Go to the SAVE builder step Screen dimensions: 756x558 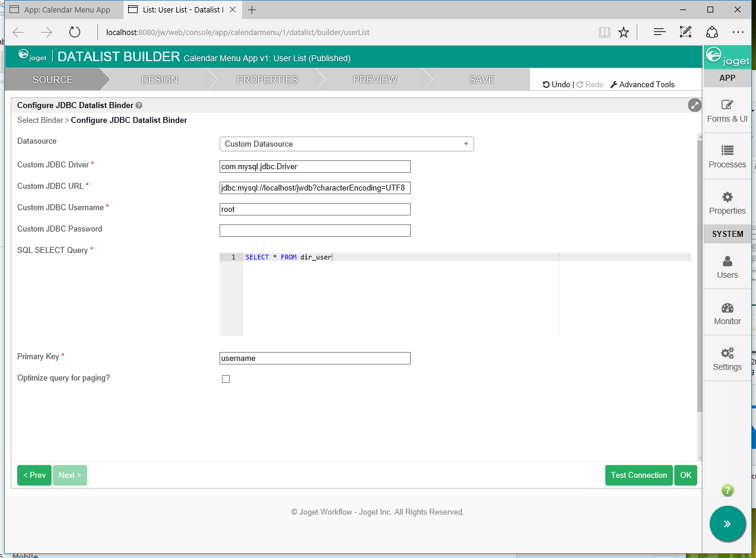point(481,80)
